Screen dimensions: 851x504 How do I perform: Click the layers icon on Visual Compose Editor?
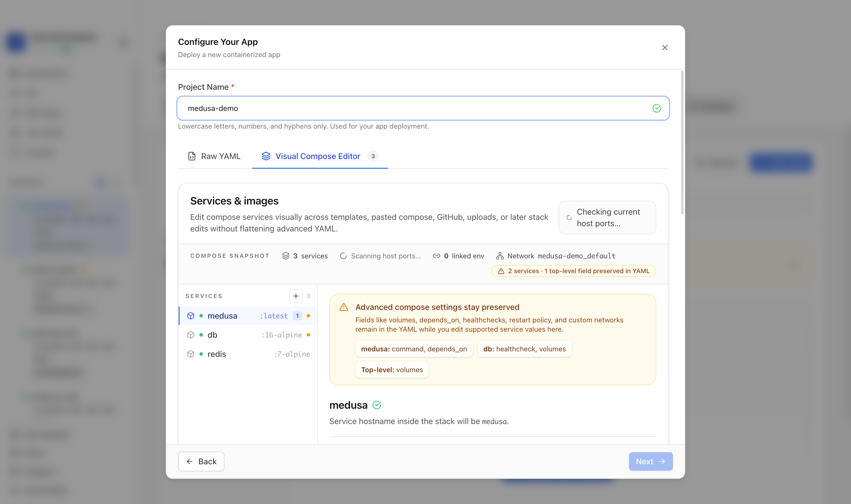[266, 156]
